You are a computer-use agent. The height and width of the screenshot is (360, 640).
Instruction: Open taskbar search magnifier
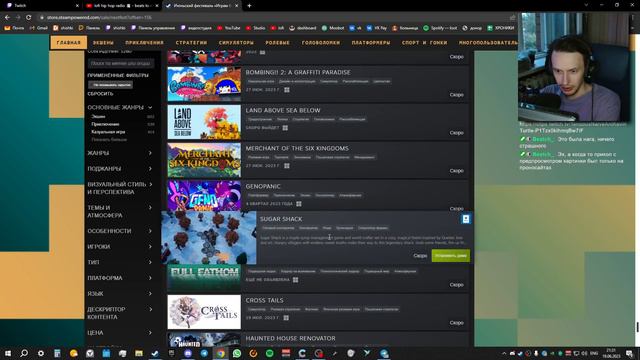click(24, 353)
